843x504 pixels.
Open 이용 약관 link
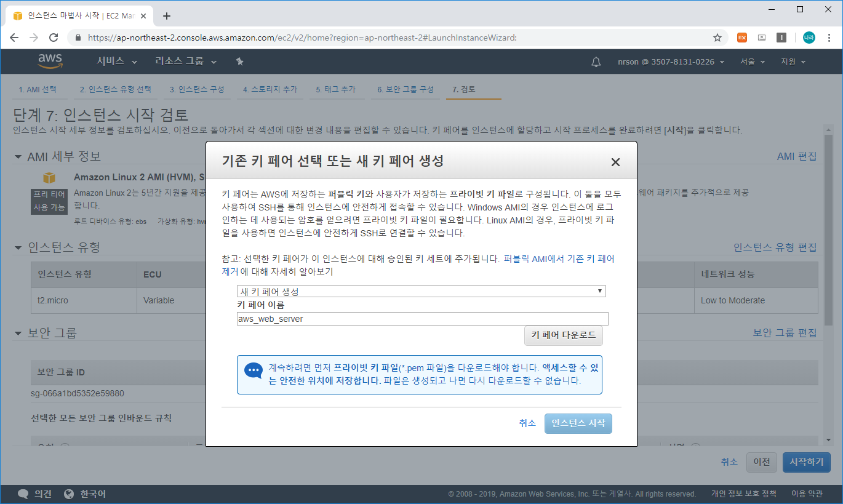(x=807, y=494)
